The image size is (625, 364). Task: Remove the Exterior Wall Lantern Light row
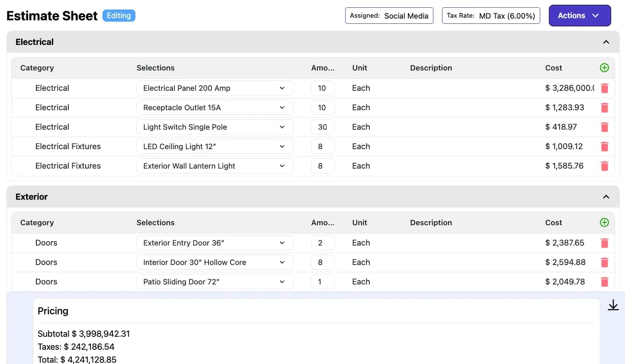604,166
